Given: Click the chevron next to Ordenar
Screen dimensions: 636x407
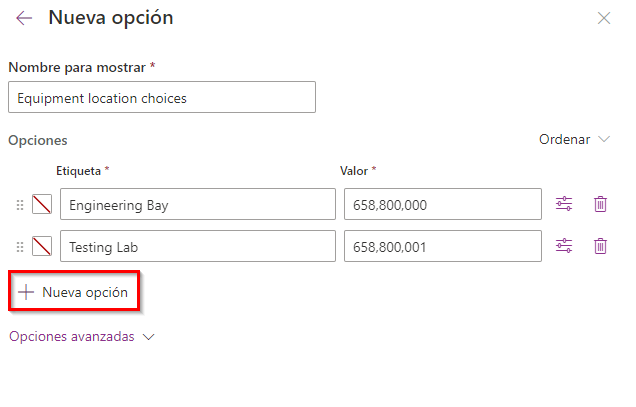Looking at the screenshot, I should click(604, 139).
